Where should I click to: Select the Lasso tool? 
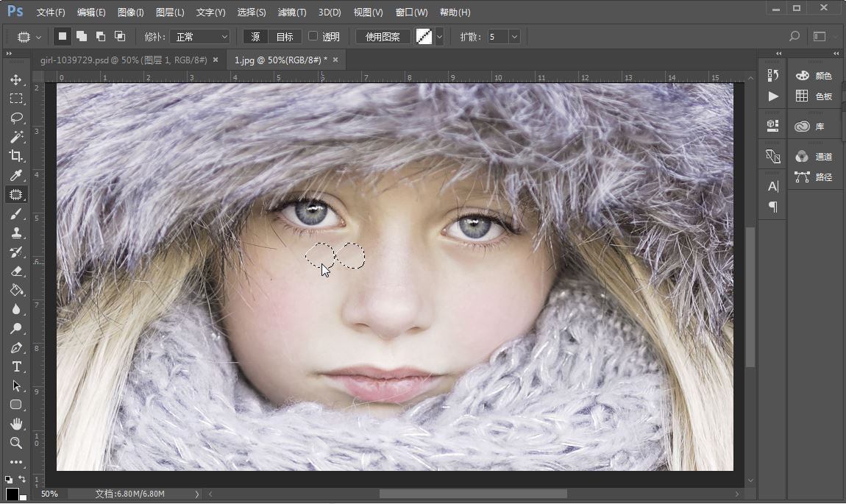tap(15, 118)
